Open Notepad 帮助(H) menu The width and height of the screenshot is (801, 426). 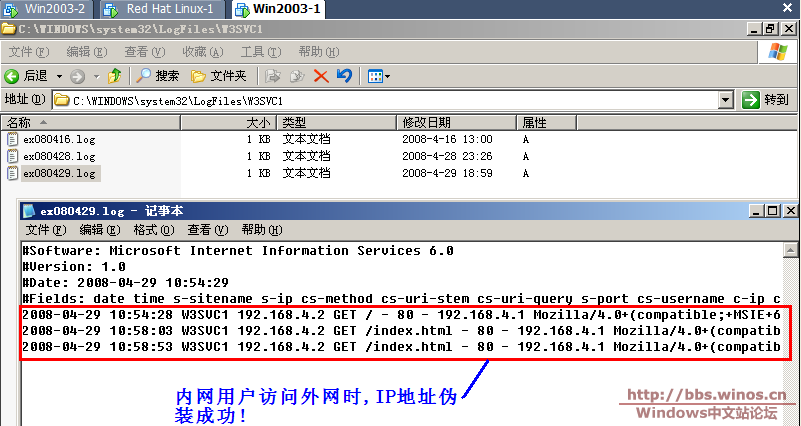pos(262,230)
